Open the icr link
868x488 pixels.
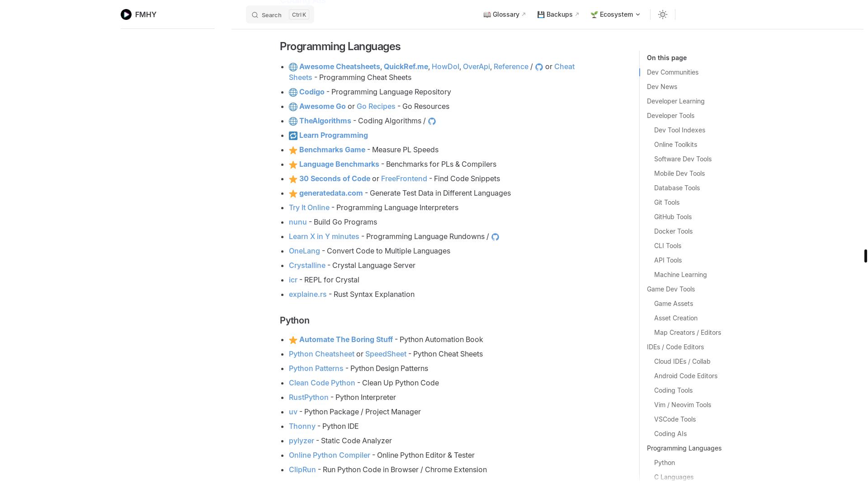293,280
